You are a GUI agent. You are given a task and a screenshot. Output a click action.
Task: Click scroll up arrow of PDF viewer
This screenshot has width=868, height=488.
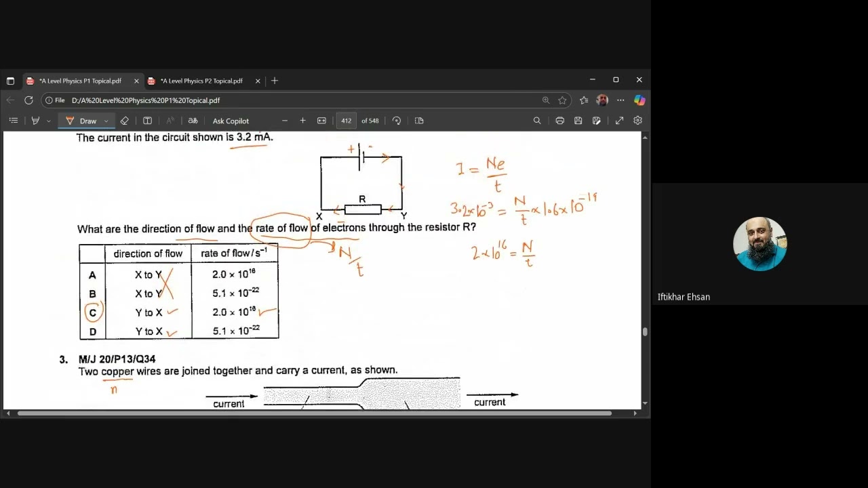coord(645,137)
